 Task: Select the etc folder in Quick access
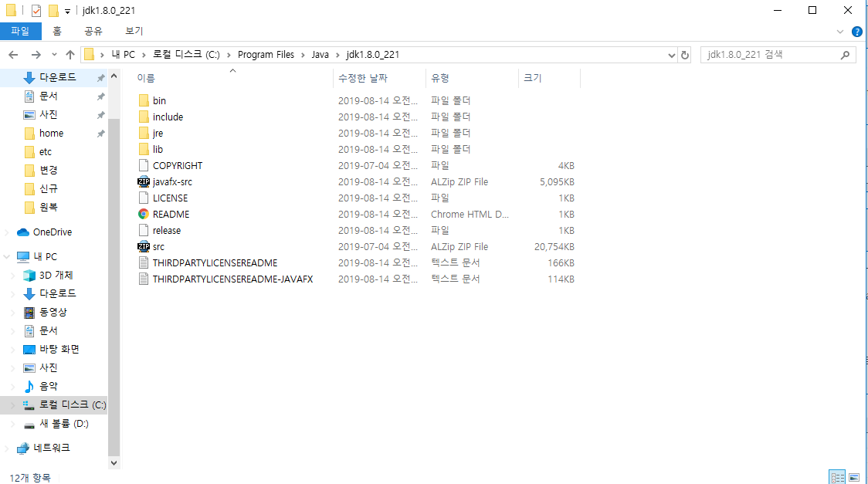[46, 151]
